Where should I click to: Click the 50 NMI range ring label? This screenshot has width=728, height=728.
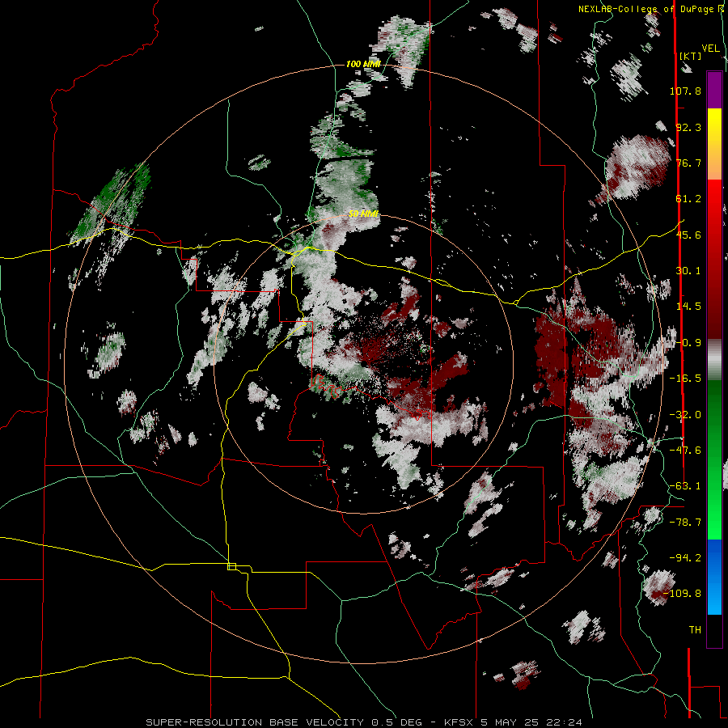pyautogui.click(x=363, y=214)
